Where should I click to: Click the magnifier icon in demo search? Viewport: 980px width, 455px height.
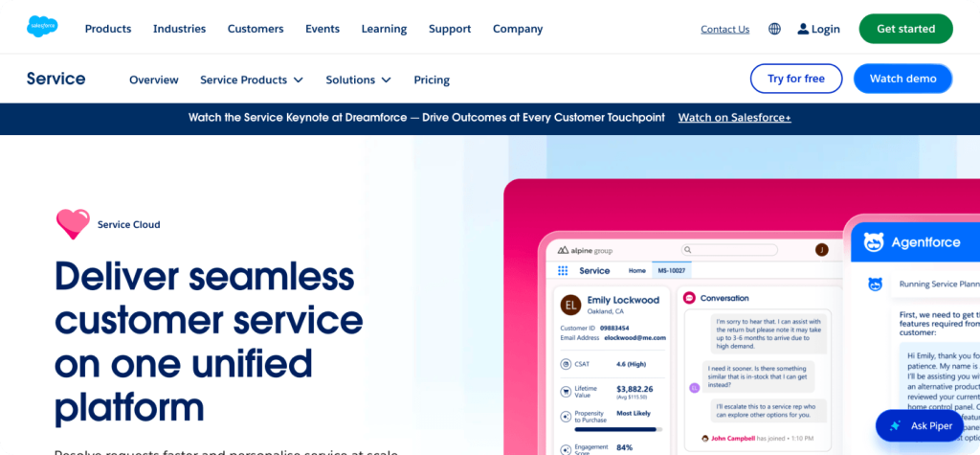coord(687,250)
